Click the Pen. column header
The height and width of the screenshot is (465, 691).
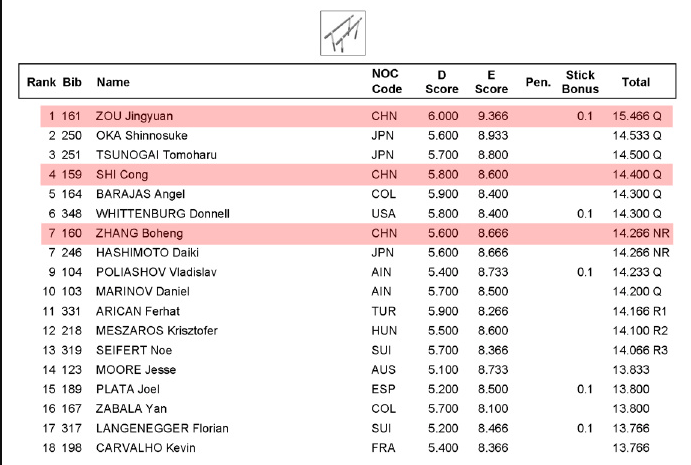coord(538,82)
